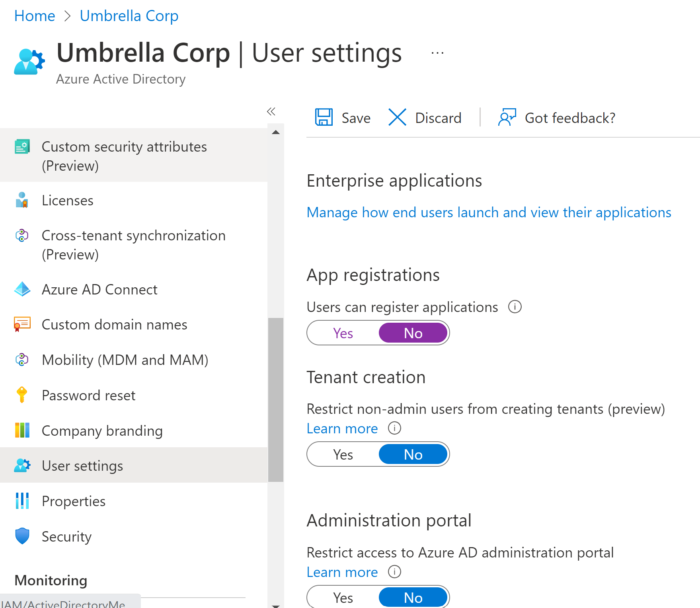700x608 pixels.
Task: Click the Custom domain names certificate icon
Action: point(23,324)
